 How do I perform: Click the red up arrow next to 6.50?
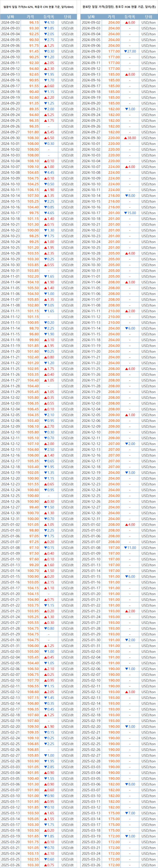point(45,138)
